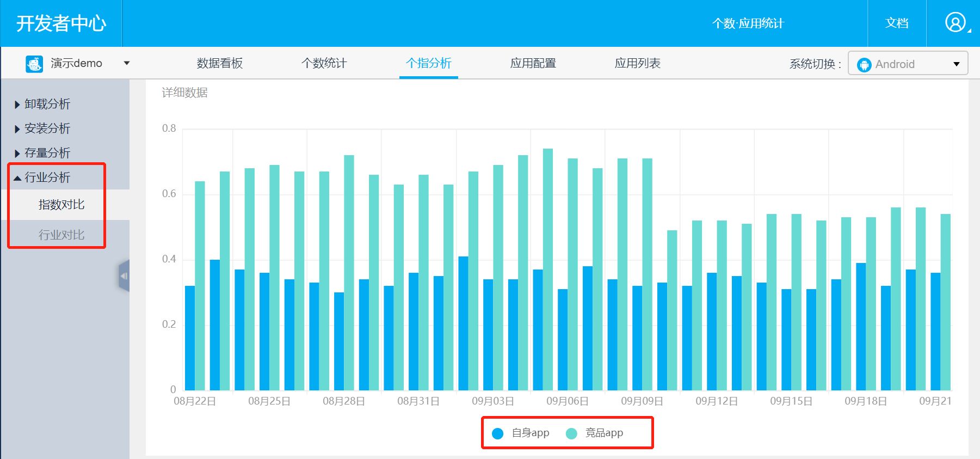Click the 开发者中心 header title

61,23
